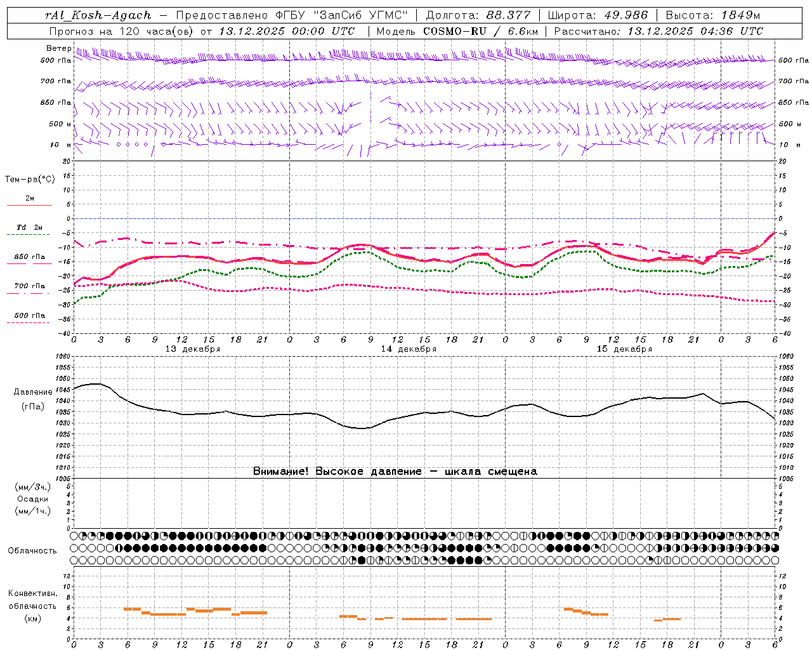Click the (мм/3ч.) precipitation unit label

[33, 487]
